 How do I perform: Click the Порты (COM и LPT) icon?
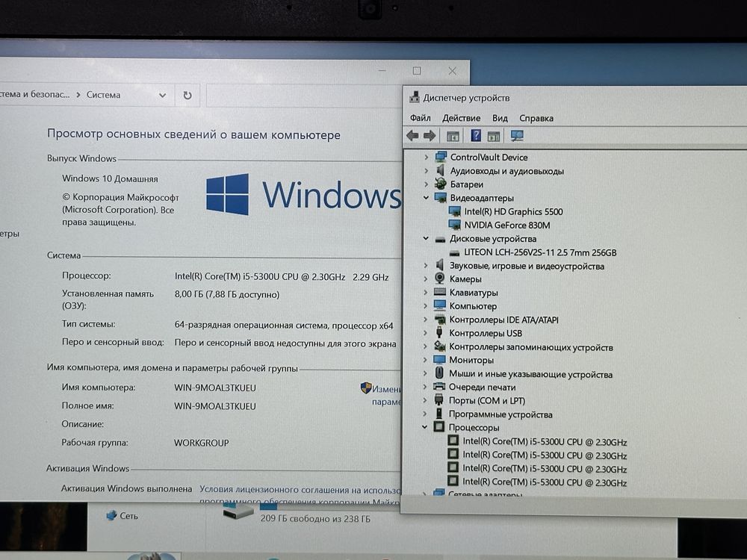point(438,400)
